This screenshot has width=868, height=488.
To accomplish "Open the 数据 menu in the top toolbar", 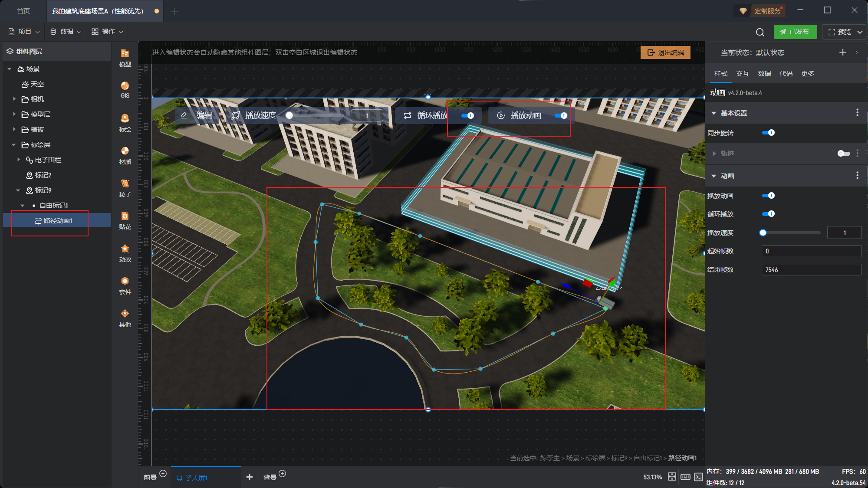I will pos(66,32).
